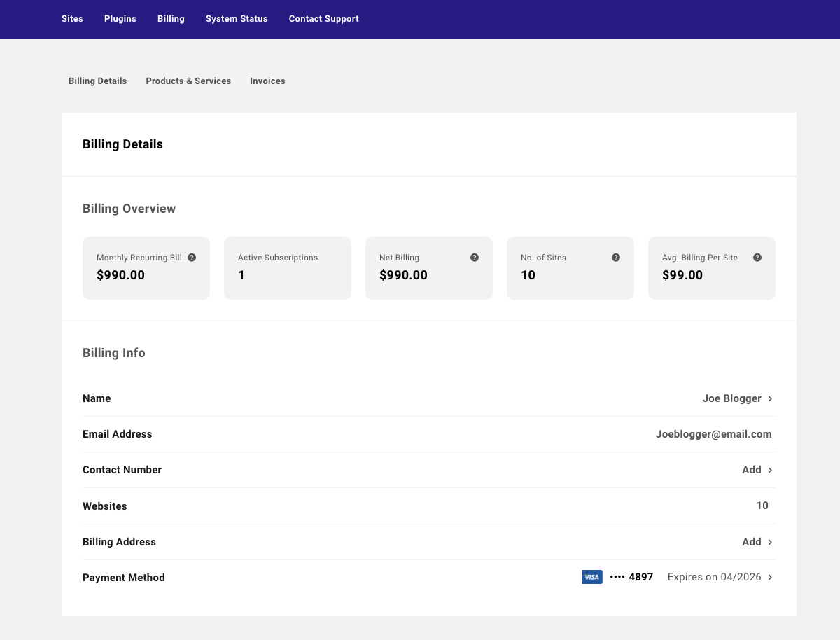The width and height of the screenshot is (840, 640).
Task: Expand the Name row chevron
Action: (x=770, y=398)
